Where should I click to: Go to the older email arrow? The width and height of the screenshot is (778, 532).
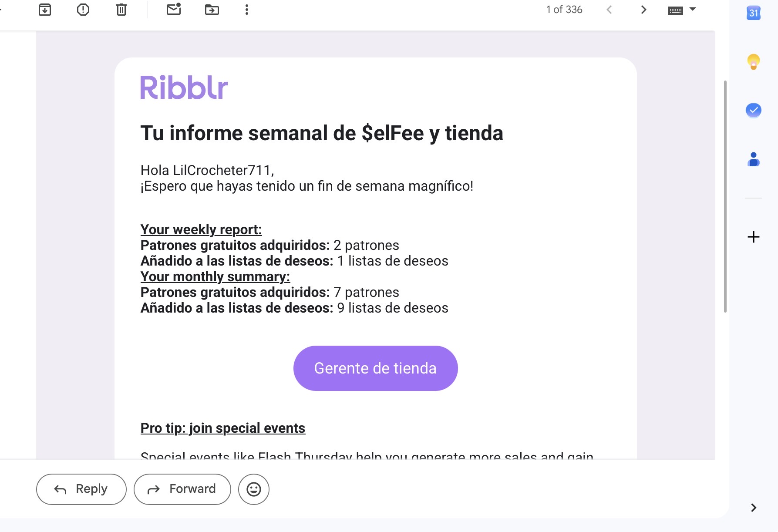coord(643,10)
